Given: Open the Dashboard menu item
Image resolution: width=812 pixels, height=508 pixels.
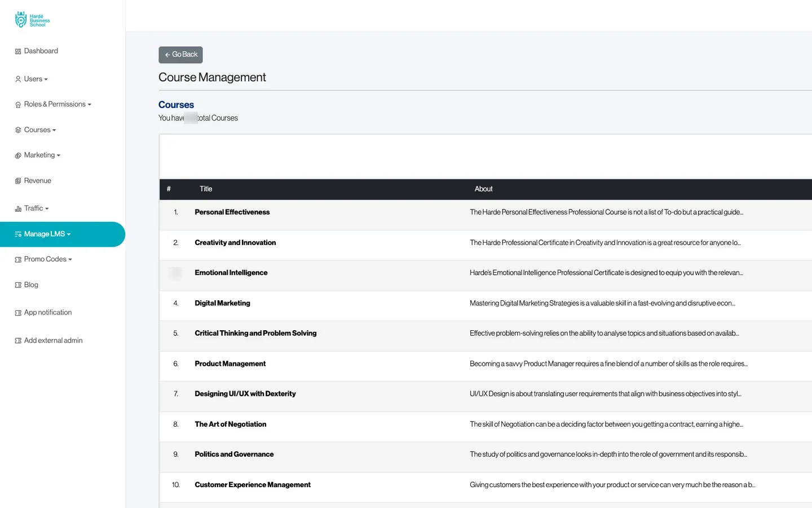Looking at the screenshot, I should (x=41, y=51).
